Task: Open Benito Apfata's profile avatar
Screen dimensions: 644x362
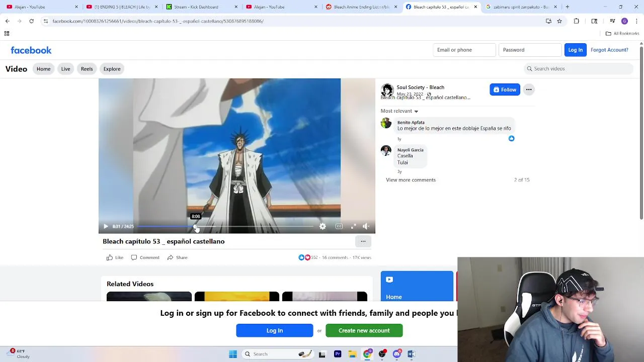Action: click(386, 123)
